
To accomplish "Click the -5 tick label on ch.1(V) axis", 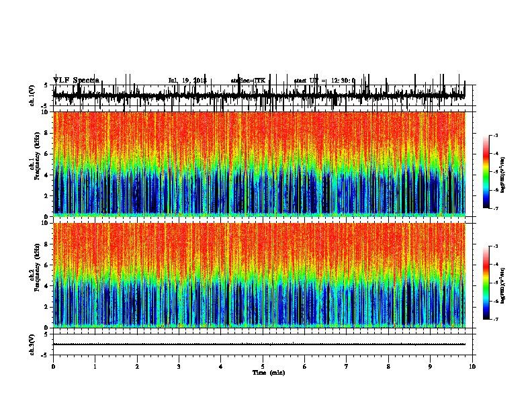I will [x=46, y=106].
